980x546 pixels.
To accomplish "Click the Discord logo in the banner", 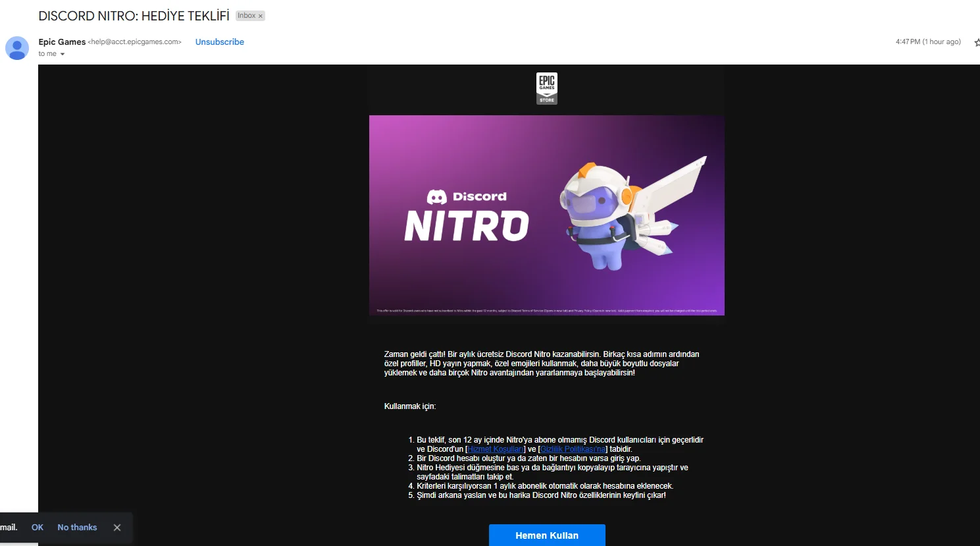I will [x=467, y=196].
